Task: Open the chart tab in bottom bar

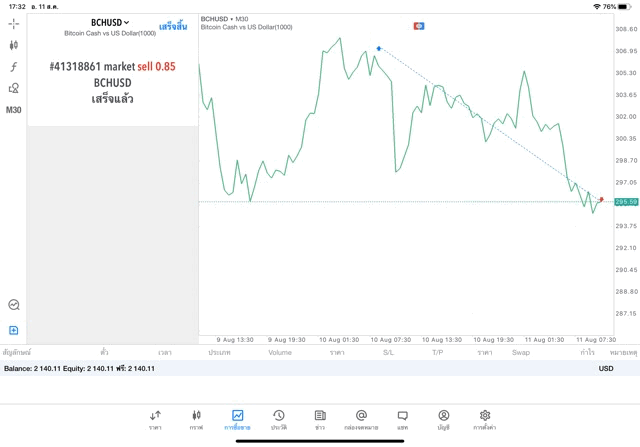Action: [196, 420]
